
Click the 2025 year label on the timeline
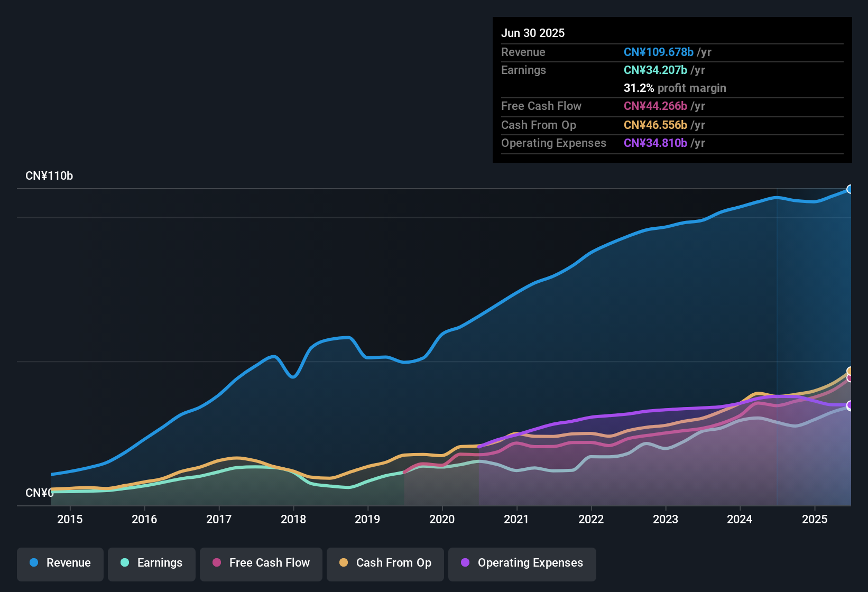tap(815, 519)
